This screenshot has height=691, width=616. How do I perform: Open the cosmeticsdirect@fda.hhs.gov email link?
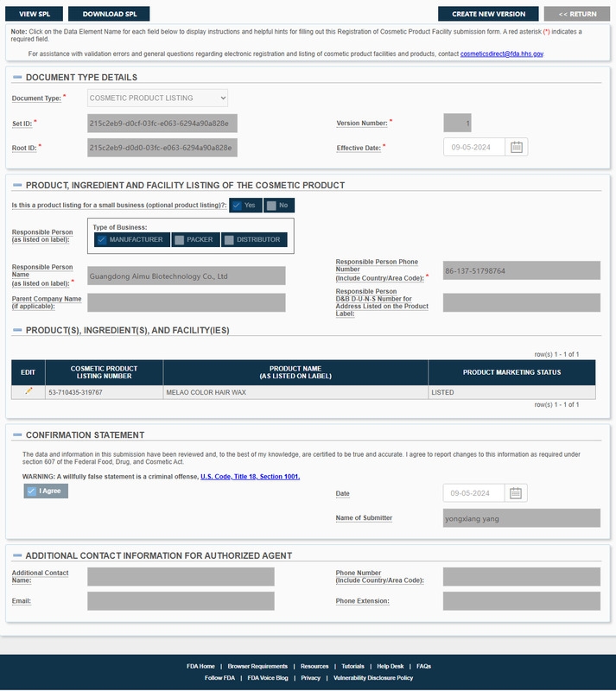coord(502,54)
